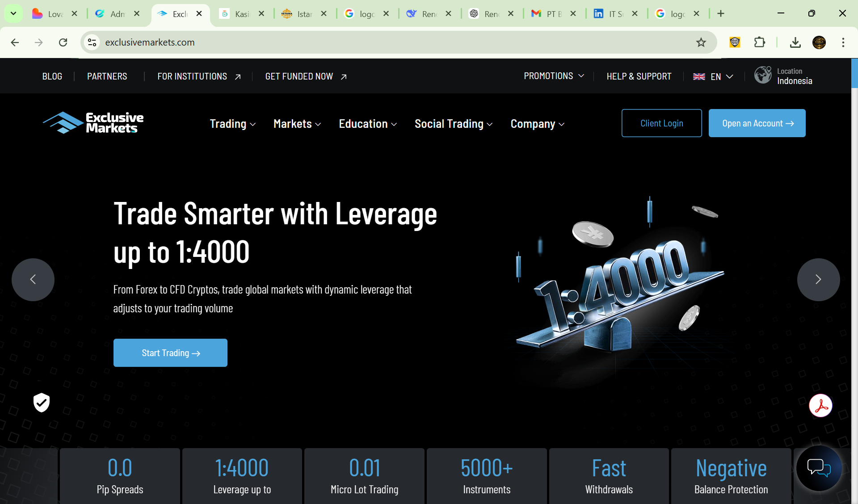
Task: Click the UK flag language icon
Action: pyautogui.click(x=699, y=77)
